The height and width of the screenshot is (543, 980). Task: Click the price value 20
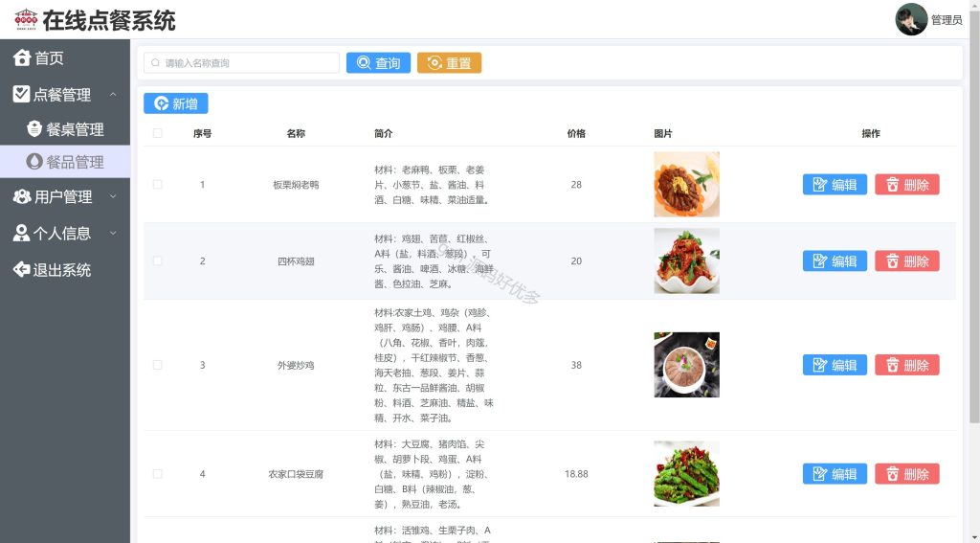(x=576, y=260)
